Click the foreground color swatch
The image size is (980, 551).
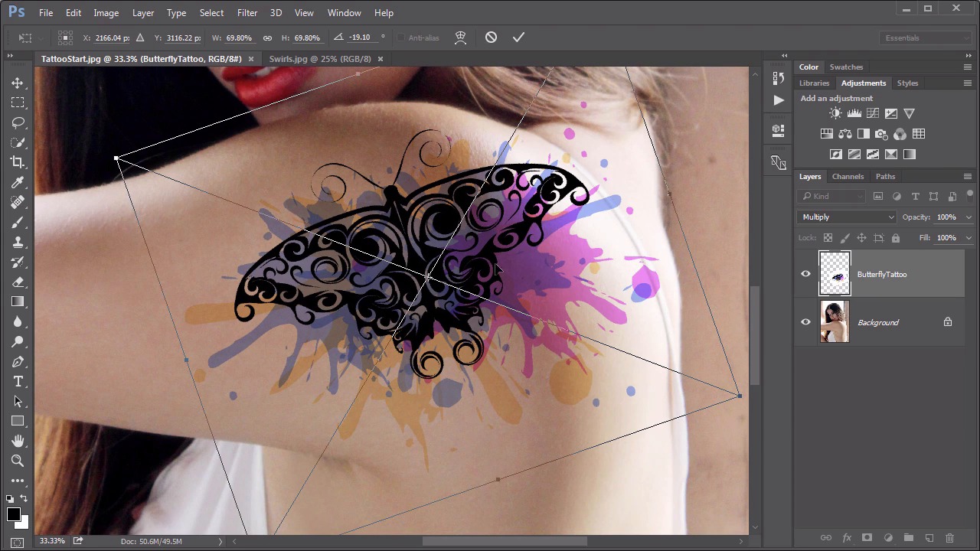coord(13,514)
